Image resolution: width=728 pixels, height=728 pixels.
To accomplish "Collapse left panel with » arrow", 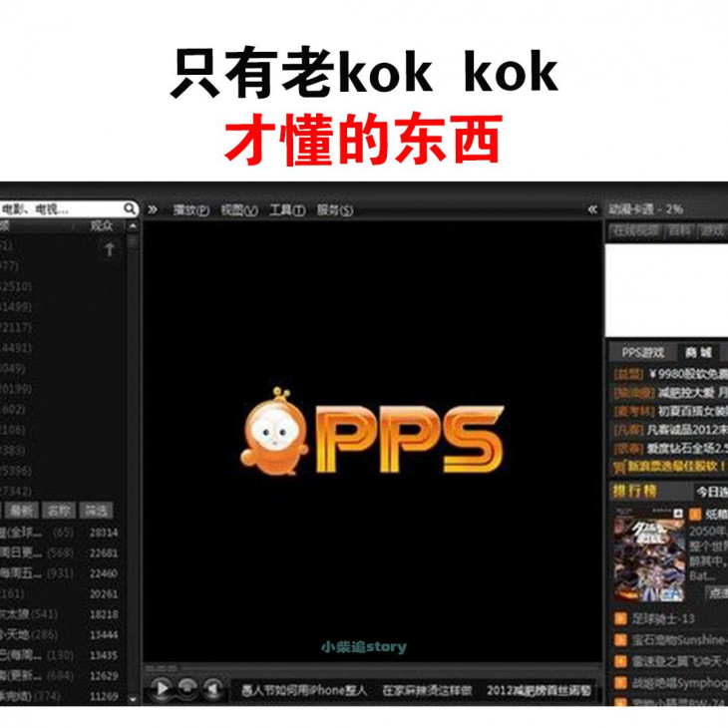I will pyautogui.click(x=153, y=209).
